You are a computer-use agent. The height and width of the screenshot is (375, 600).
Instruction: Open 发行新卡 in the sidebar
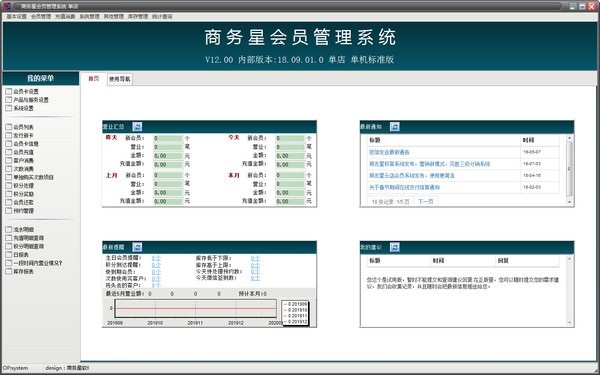pyautogui.click(x=20, y=135)
